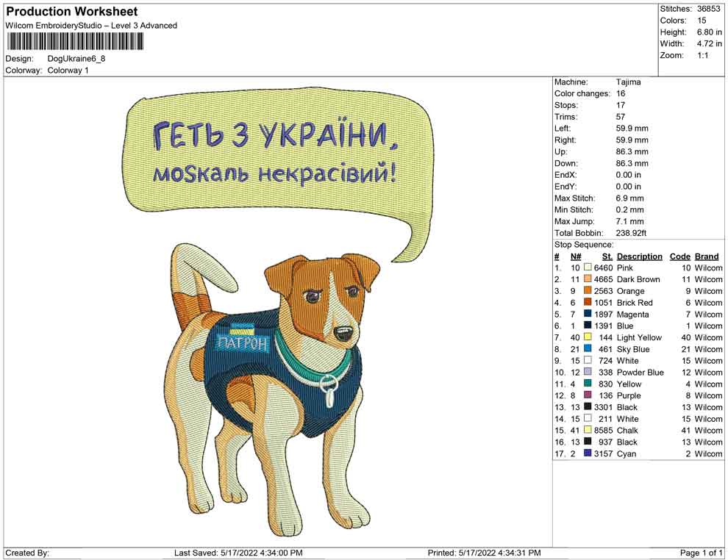Click the stitch count 36853
This screenshot has width=728, height=560.
coord(708,9)
